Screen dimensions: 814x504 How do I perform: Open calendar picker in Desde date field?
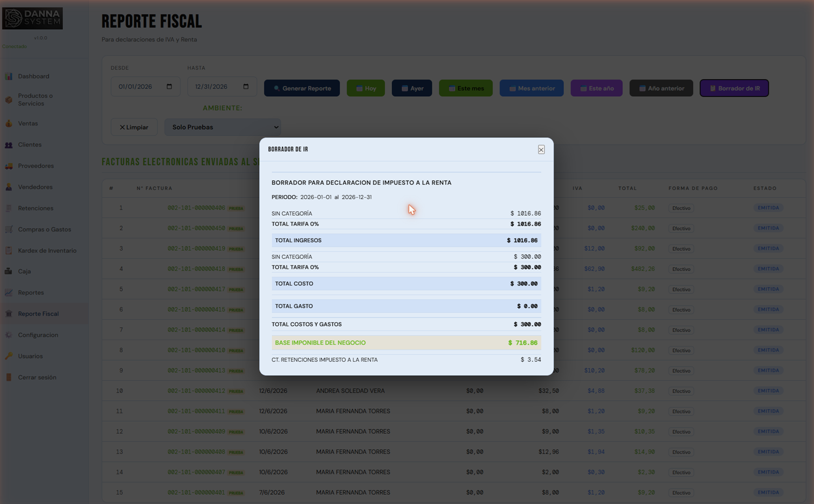pyautogui.click(x=169, y=87)
